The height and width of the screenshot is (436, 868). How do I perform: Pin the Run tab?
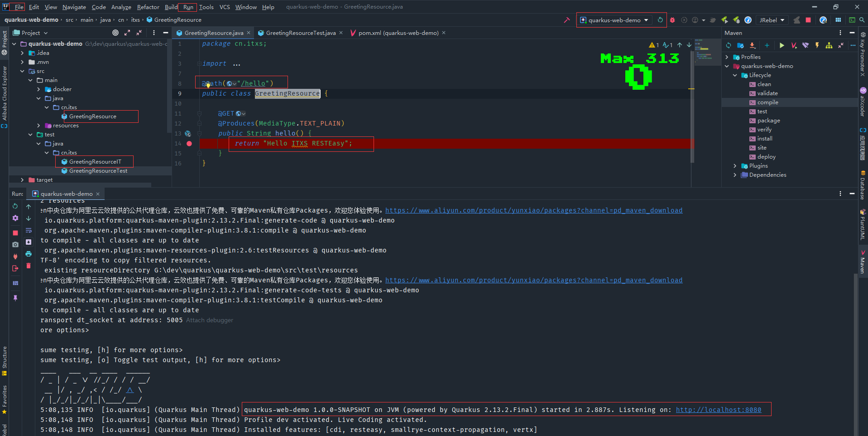point(15,298)
